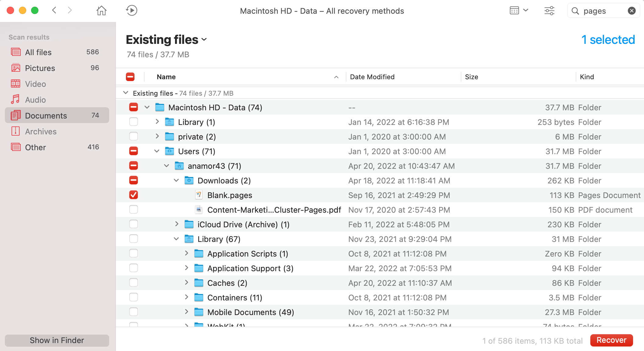
Task: Click the Documents sidebar icon
Action: pyautogui.click(x=15, y=115)
